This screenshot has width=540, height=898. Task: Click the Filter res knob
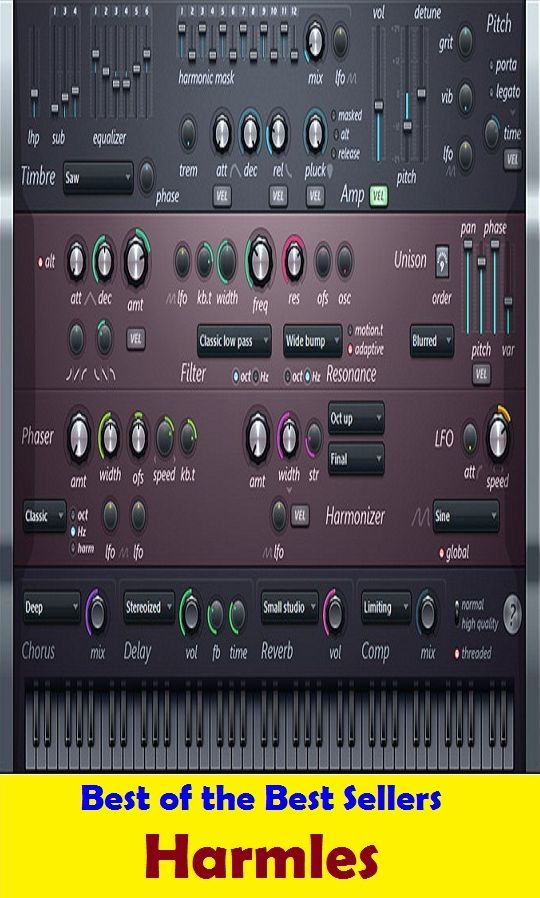click(x=294, y=261)
